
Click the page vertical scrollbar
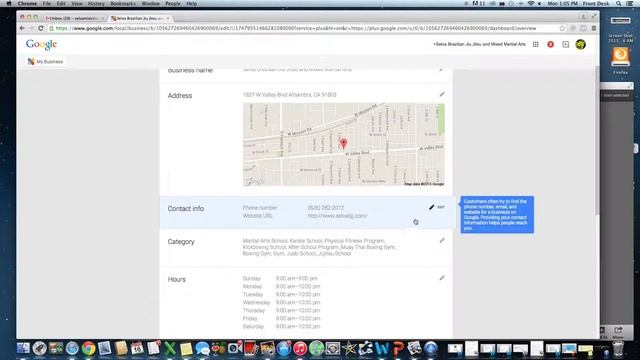(x=597, y=141)
